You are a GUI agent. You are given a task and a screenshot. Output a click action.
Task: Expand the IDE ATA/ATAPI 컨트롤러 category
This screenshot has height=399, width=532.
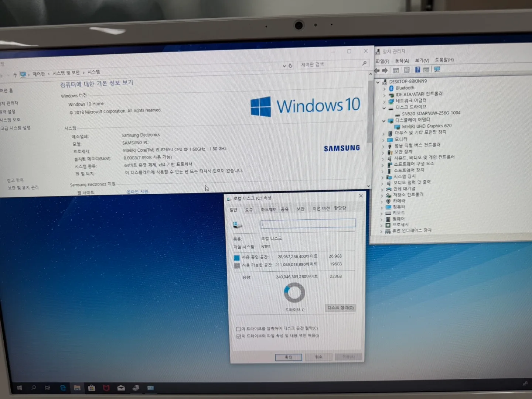(x=385, y=95)
